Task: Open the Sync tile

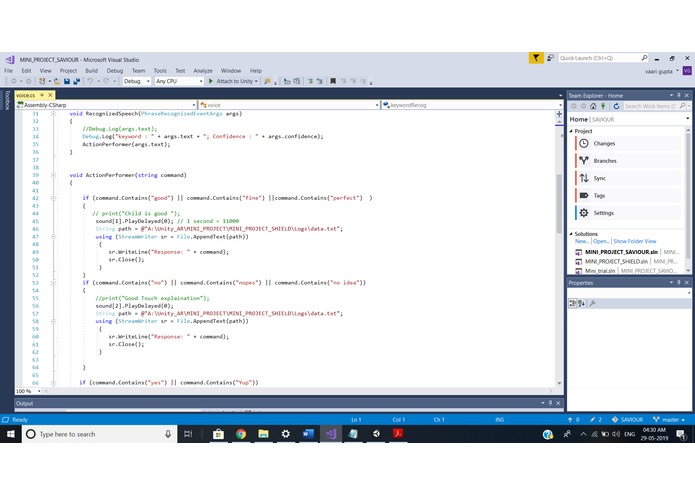Action: 628,178
